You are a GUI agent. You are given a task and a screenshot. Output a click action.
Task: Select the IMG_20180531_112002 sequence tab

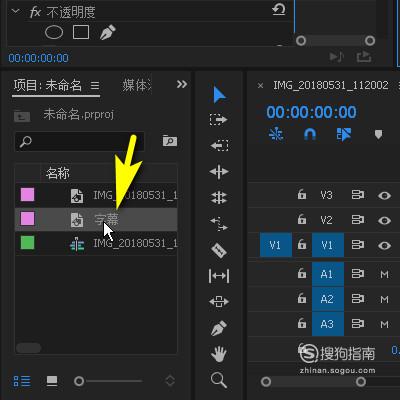pyautogui.click(x=331, y=85)
